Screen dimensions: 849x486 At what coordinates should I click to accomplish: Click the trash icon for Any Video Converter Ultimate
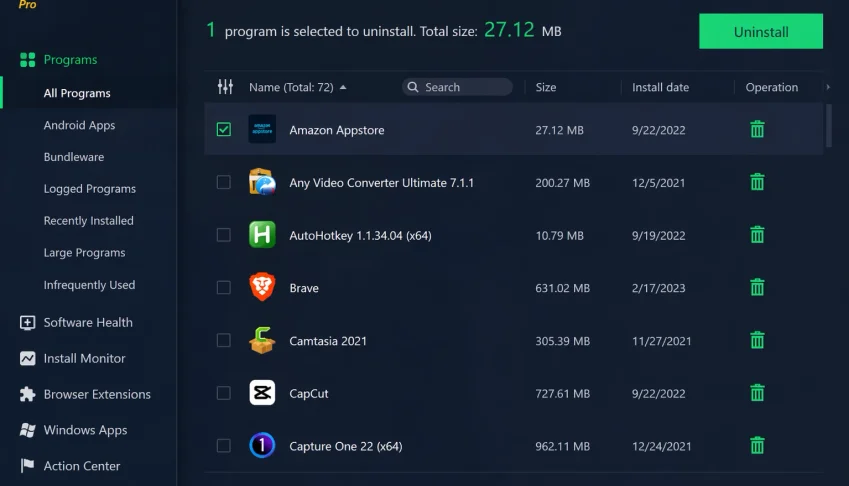tap(757, 182)
